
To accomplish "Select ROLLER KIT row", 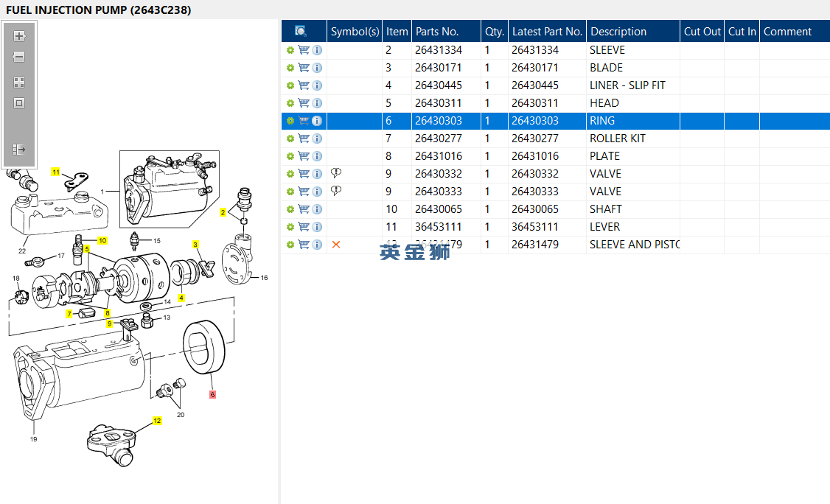I will (x=556, y=139).
